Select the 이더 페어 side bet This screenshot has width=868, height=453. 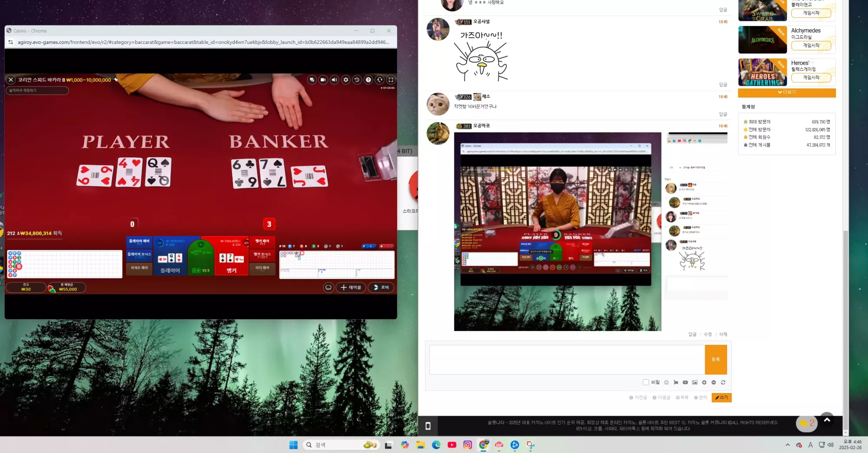[x=262, y=268]
